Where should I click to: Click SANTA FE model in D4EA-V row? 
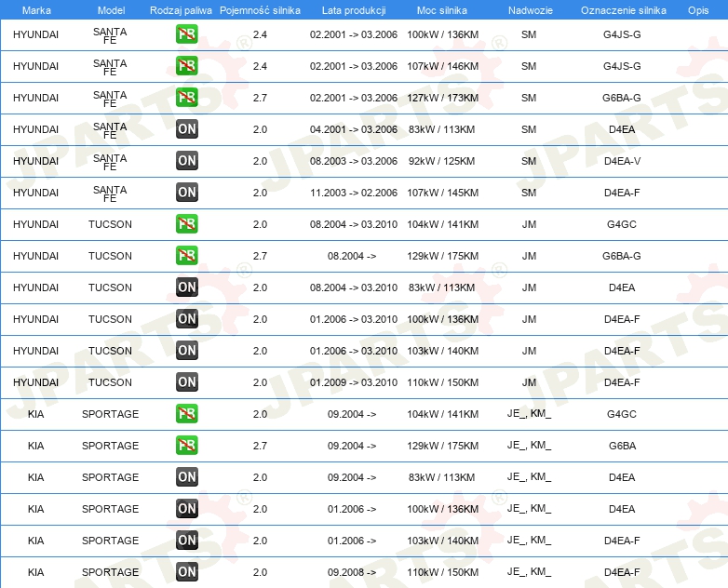click(110, 162)
